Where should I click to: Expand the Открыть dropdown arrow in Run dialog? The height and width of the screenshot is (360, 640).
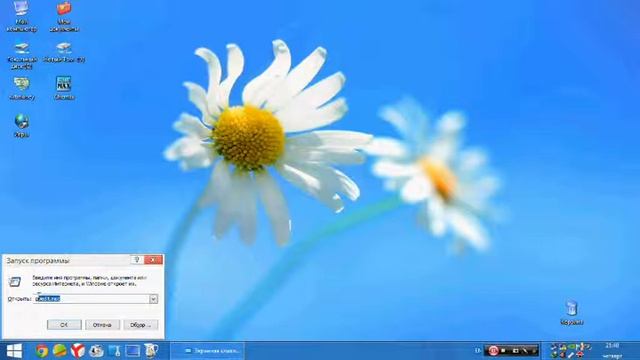click(x=153, y=299)
